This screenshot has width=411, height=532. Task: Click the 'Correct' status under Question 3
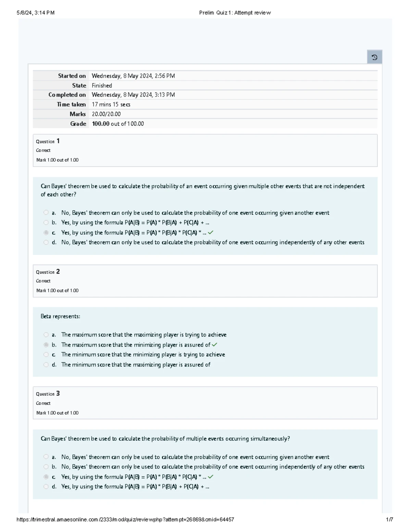click(x=43, y=403)
